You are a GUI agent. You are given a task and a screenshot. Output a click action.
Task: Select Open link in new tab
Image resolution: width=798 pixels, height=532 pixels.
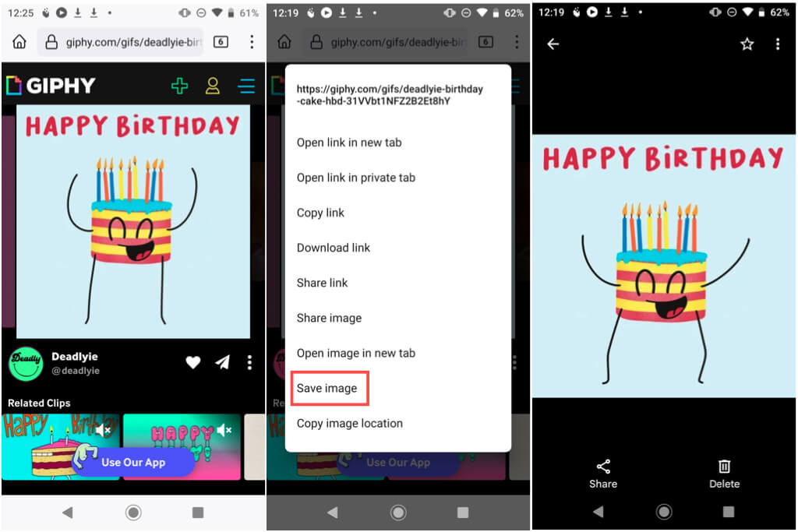click(349, 143)
